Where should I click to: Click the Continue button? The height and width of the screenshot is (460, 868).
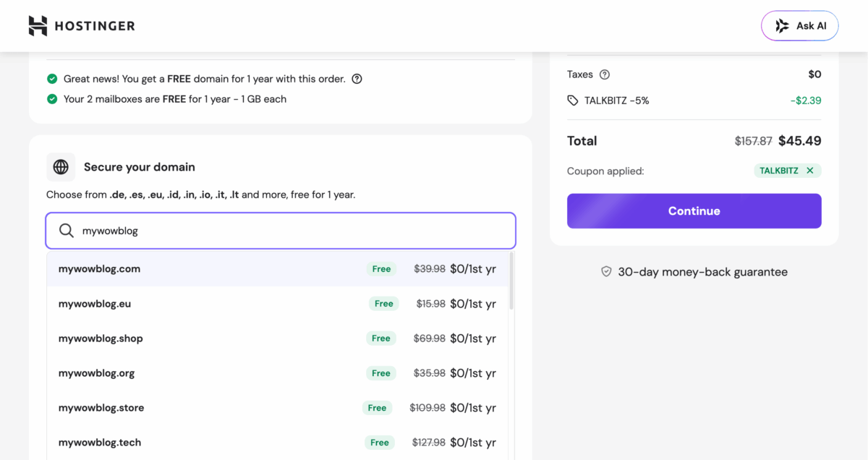(694, 211)
